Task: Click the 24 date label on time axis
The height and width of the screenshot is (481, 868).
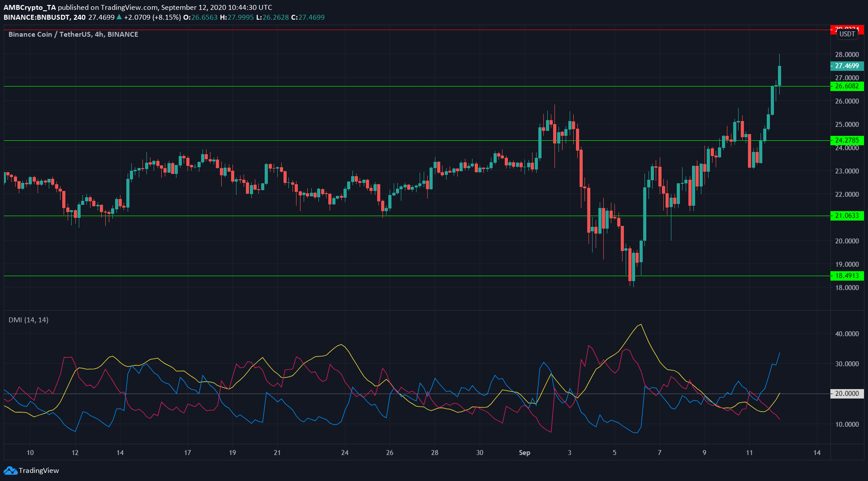Action: point(345,453)
